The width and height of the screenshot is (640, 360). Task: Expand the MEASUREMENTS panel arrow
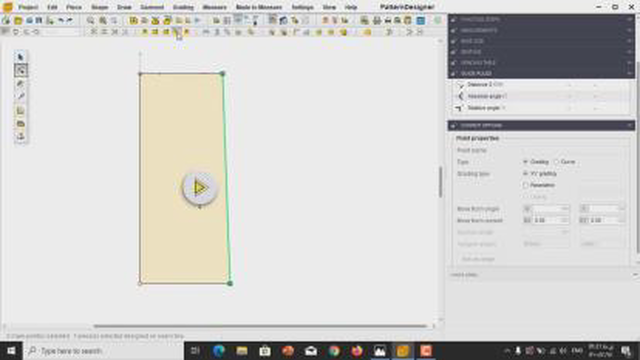click(x=630, y=31)
